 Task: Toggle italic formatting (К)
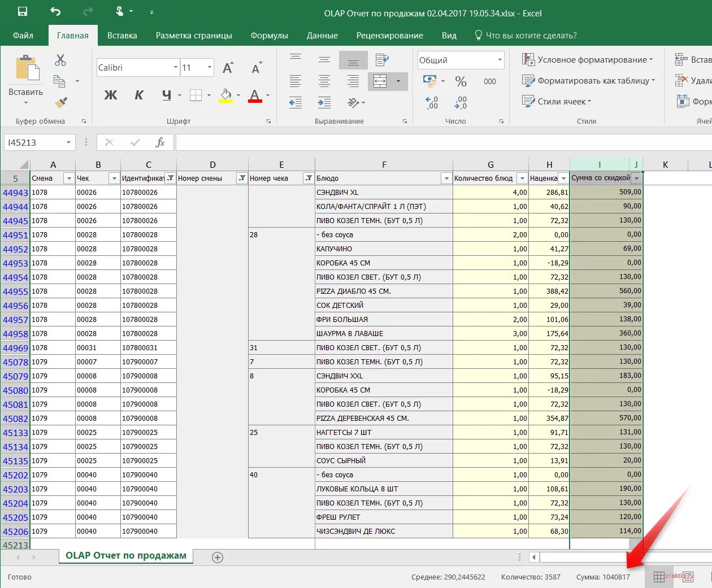click(138, 95)
